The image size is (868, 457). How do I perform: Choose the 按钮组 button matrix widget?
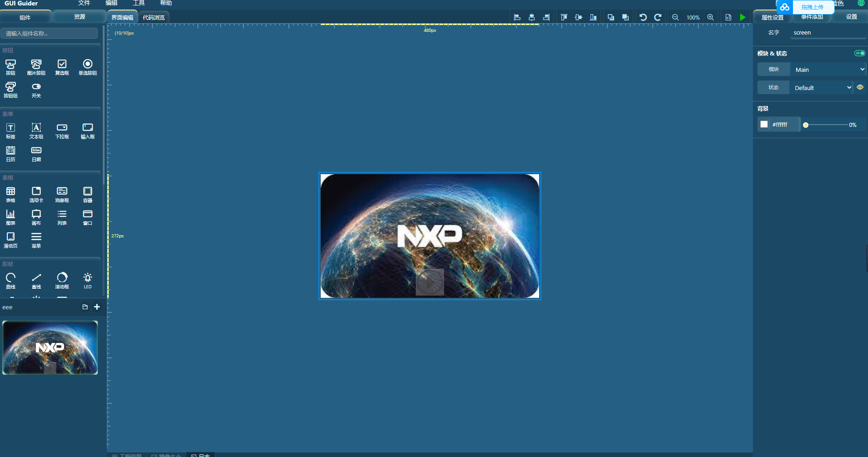click(10, 90)
